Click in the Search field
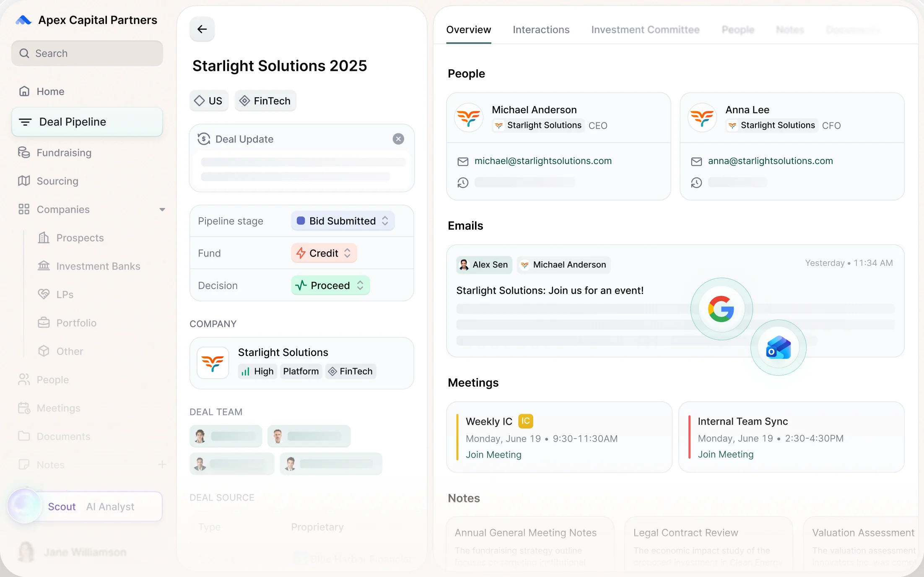The height and width of the screenshot is (577, 924). coord(87,53)
